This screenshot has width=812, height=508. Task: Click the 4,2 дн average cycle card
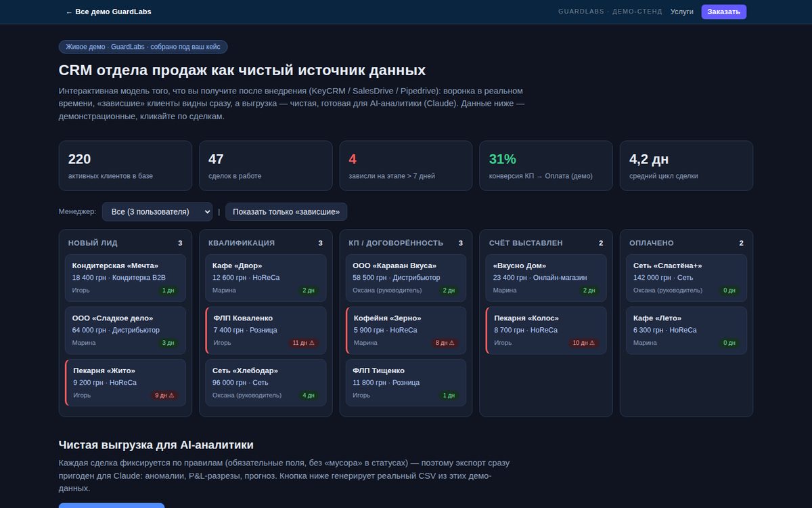(x=686, y=165)
